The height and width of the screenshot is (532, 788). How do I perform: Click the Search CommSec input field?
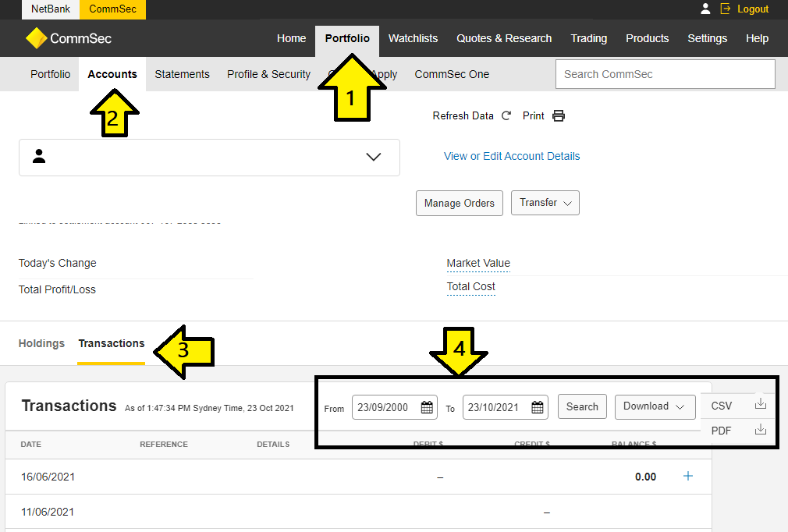665,74
